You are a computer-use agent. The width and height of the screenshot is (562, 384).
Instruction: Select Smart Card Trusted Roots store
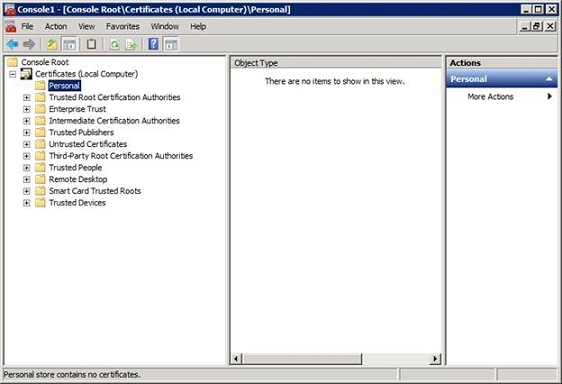tap(95, 191)
